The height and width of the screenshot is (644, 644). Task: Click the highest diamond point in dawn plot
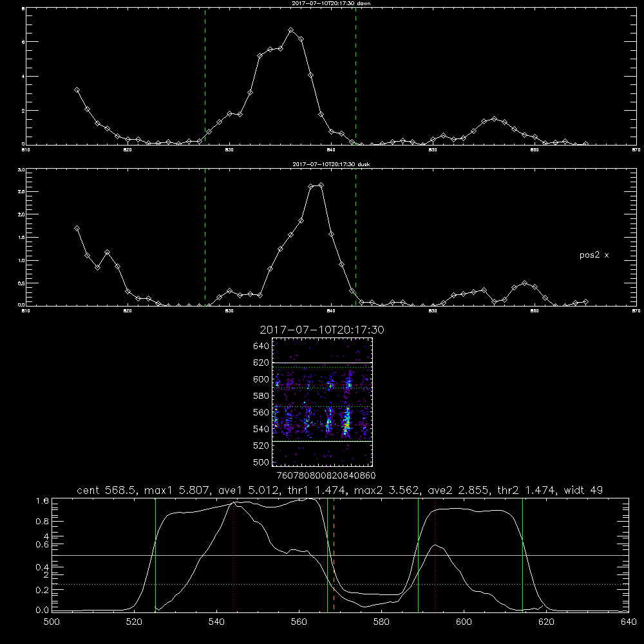tap(291, 30)
